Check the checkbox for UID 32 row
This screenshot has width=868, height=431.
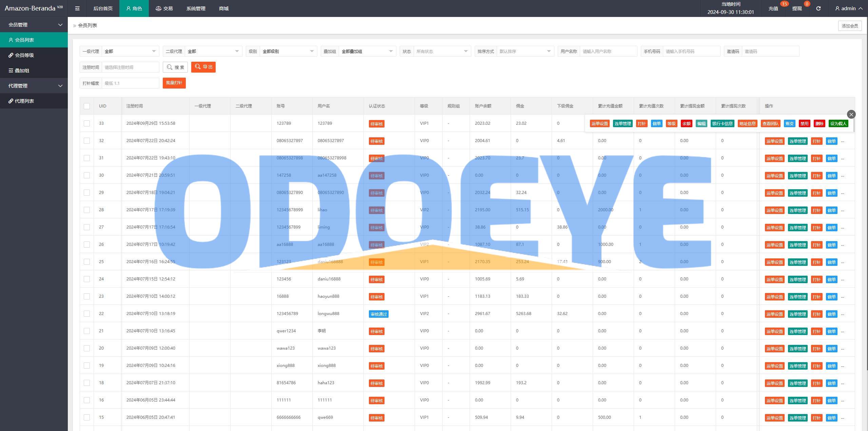[87, 141]
